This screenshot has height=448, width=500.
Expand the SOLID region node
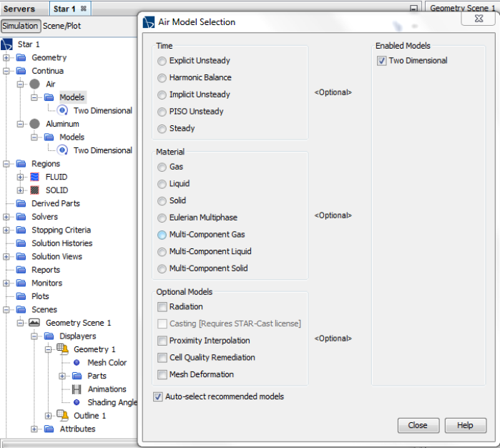(x=20, y=190)
